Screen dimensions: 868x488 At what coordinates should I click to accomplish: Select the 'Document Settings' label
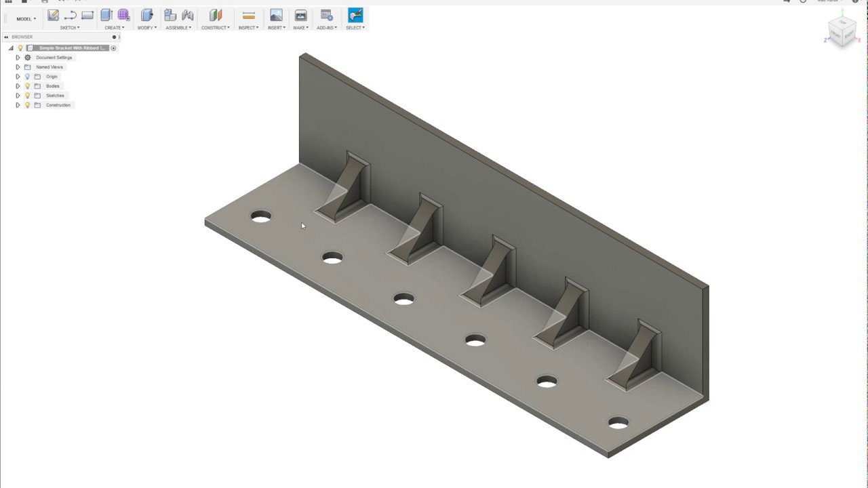point(54,58)
